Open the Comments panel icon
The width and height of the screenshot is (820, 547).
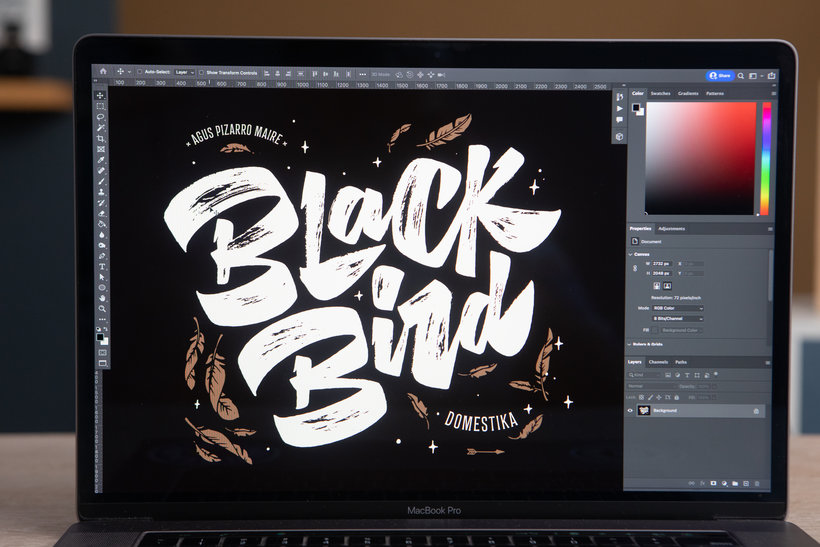click(x=620, y=120)
